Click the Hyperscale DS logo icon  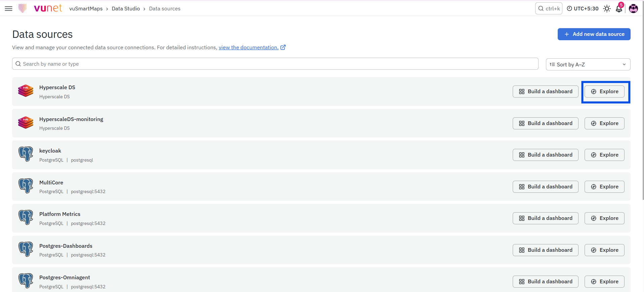(26, 91)
